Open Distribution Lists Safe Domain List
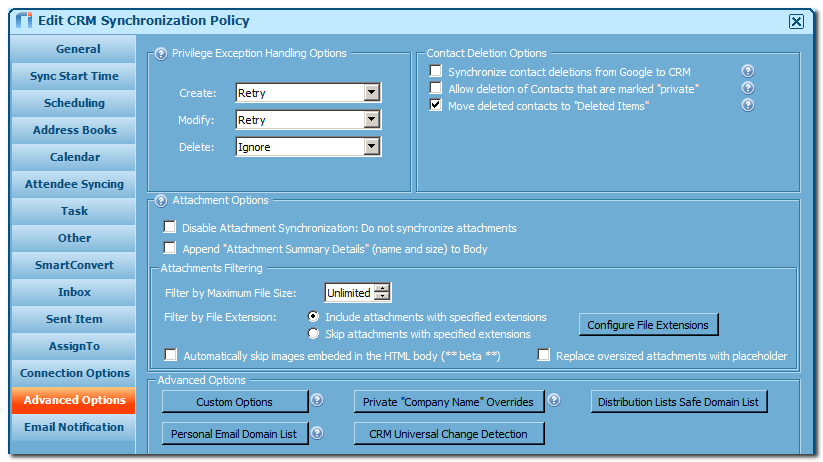The width and height of the screenshot is (823, 462). coord(679,402)
